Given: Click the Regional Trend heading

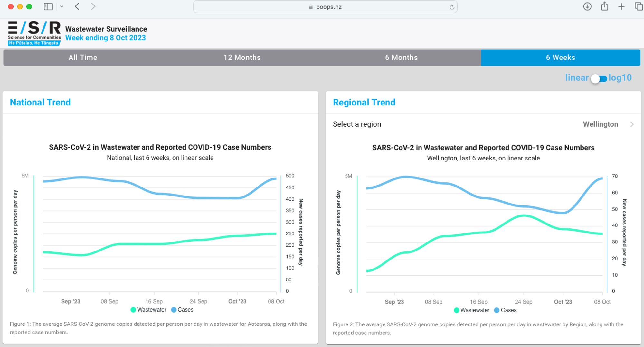Looking at the screenshot, I should point(364,102).
